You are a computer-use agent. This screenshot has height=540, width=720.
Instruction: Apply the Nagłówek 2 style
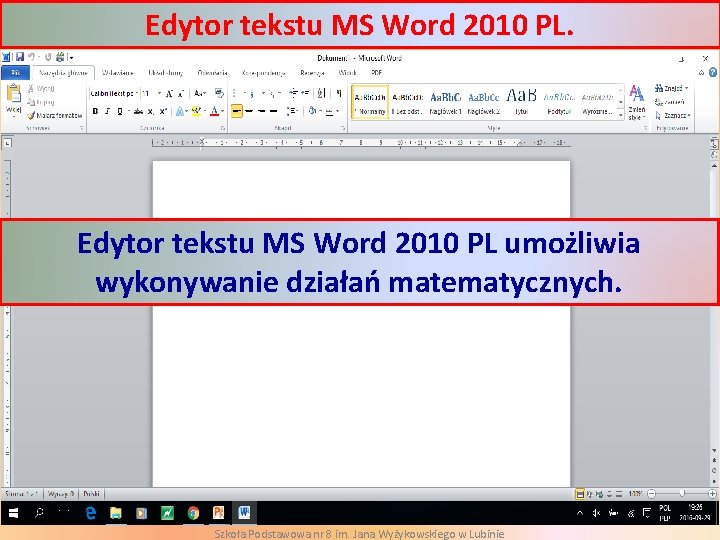point(484,102)
